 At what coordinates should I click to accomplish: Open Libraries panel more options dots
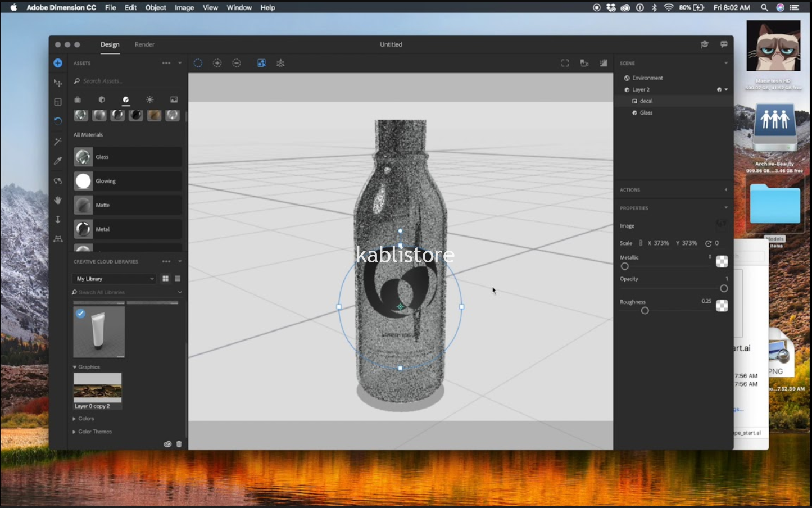click(x=166, y=261)
